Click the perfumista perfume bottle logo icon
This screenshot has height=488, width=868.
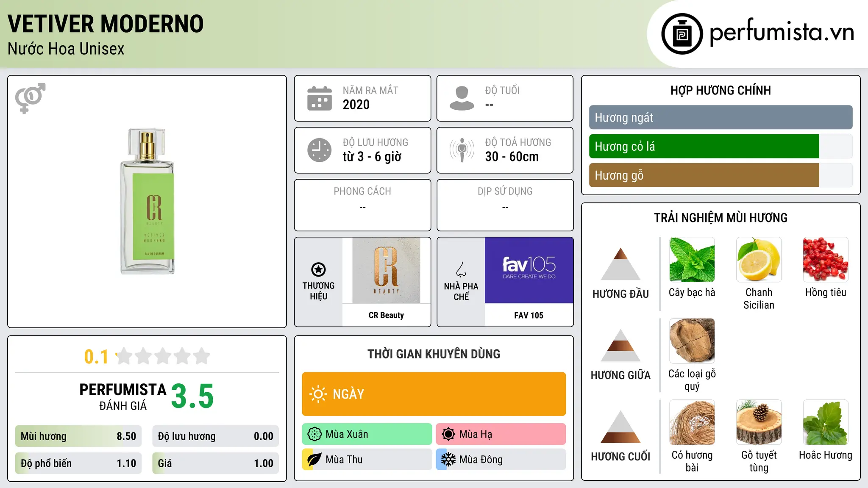click(682, 34)
